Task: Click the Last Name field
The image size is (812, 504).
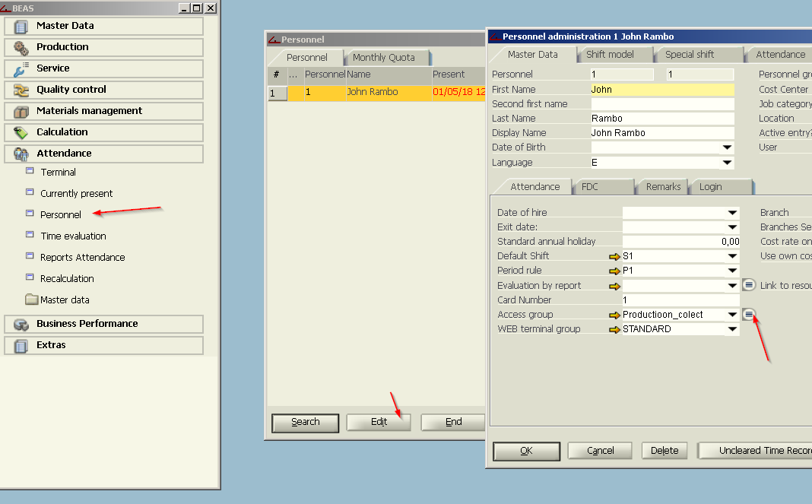Action: pos(662,119)
